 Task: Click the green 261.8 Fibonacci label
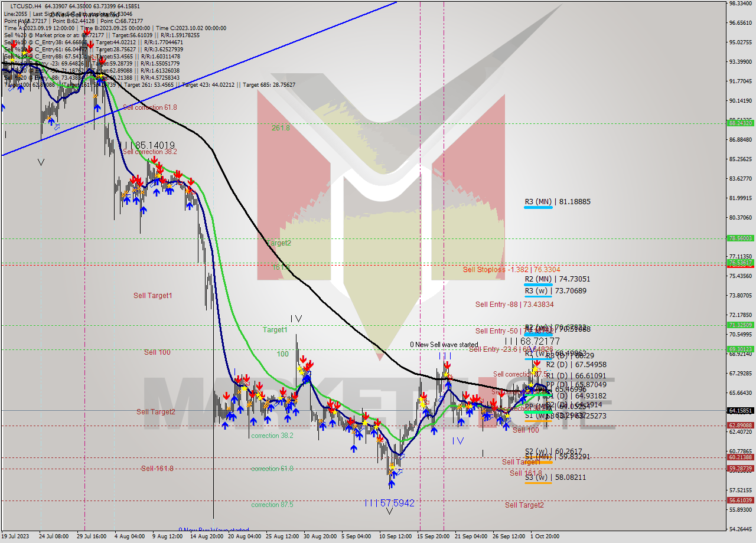click(x=280, y=127)
